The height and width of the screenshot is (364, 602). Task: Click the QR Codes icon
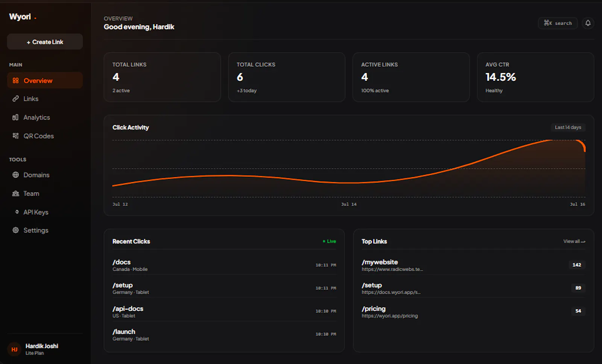coord(15,136)
